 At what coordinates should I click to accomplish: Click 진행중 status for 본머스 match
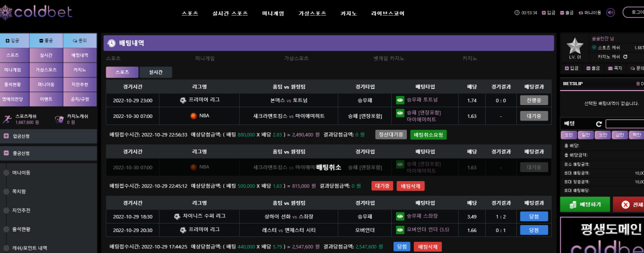(x=534, y=100)
